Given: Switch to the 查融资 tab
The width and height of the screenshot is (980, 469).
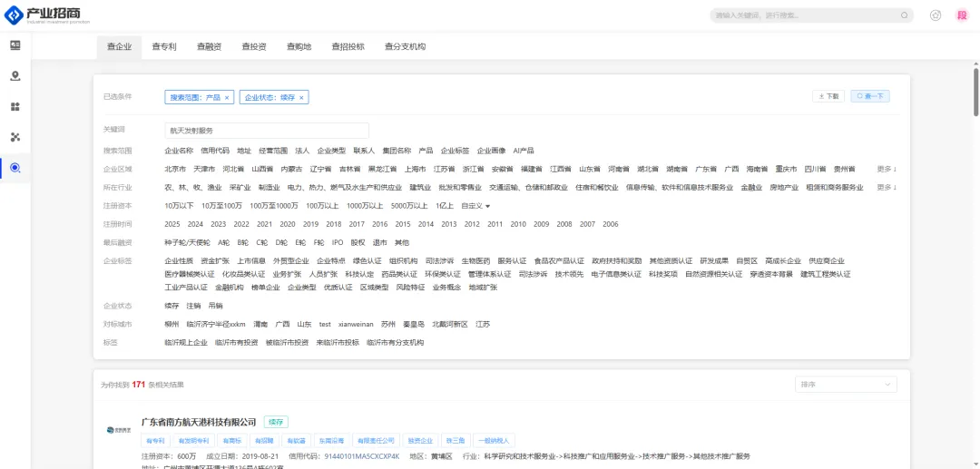Looking at the screenshot, I should point(209,46).
